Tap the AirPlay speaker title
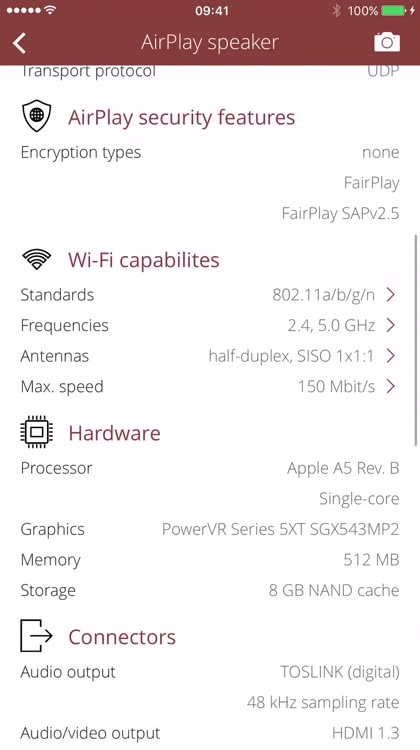The image size is (420, 750). pyautogui.click(x=210, y=43)
